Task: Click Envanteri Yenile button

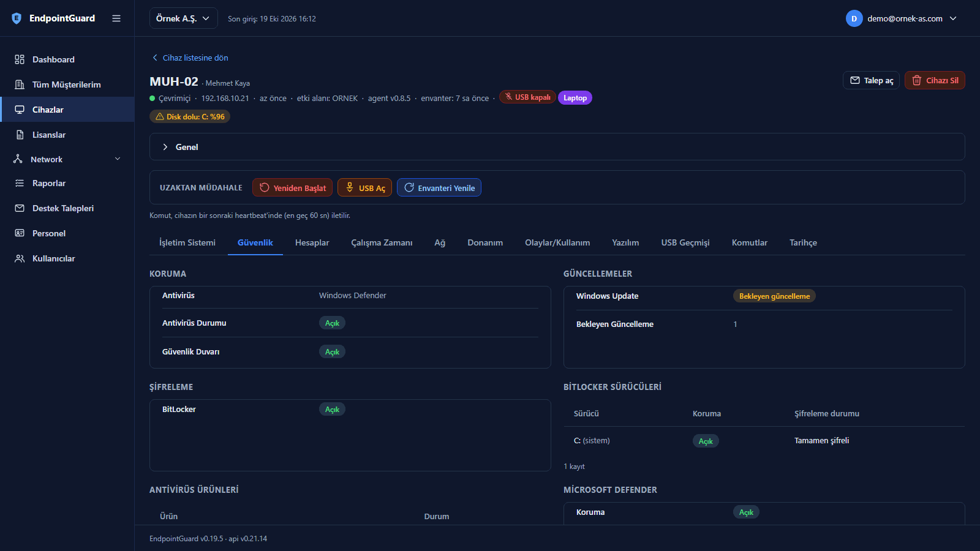Action: pos(439,187)
